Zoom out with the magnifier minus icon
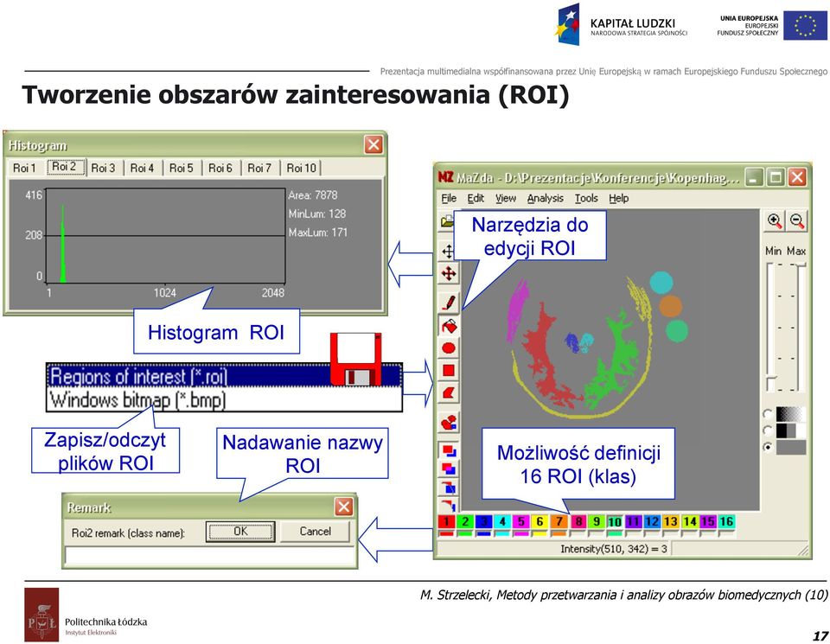The image size is (830, 644). point(797,220)
